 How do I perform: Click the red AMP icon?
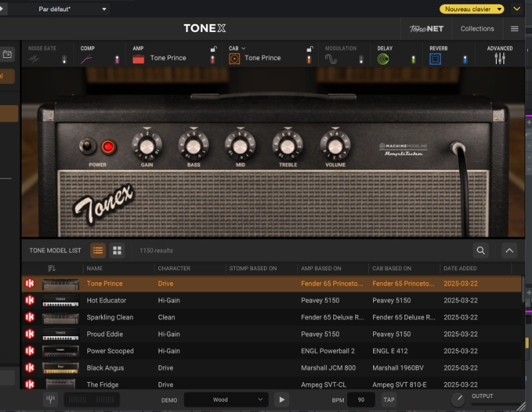[x=138, y=59]
